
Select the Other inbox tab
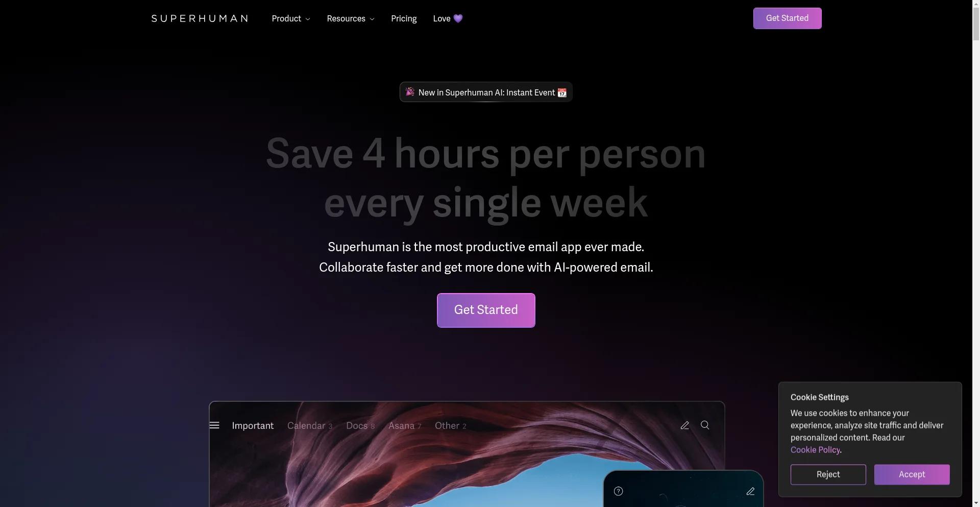pyautogui.click(x=450, y=425)
